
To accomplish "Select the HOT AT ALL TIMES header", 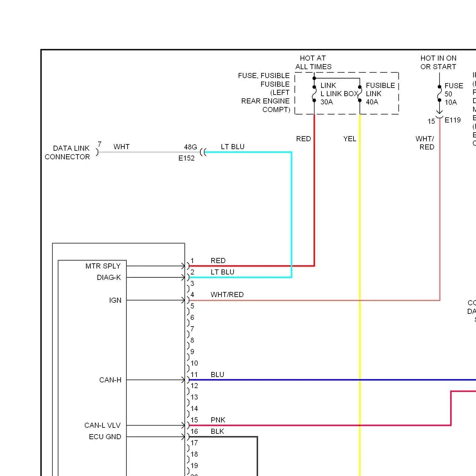I will pos(313,63).
